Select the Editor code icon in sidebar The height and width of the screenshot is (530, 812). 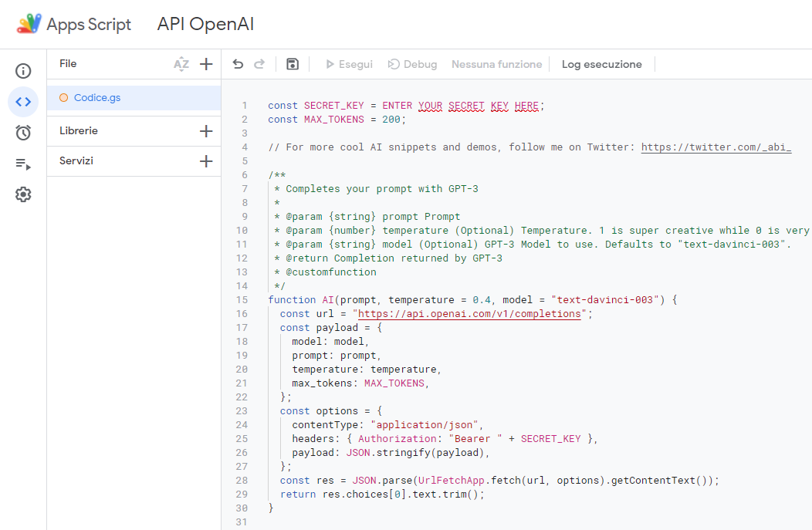pyautogui.click(x=23, y=102)
